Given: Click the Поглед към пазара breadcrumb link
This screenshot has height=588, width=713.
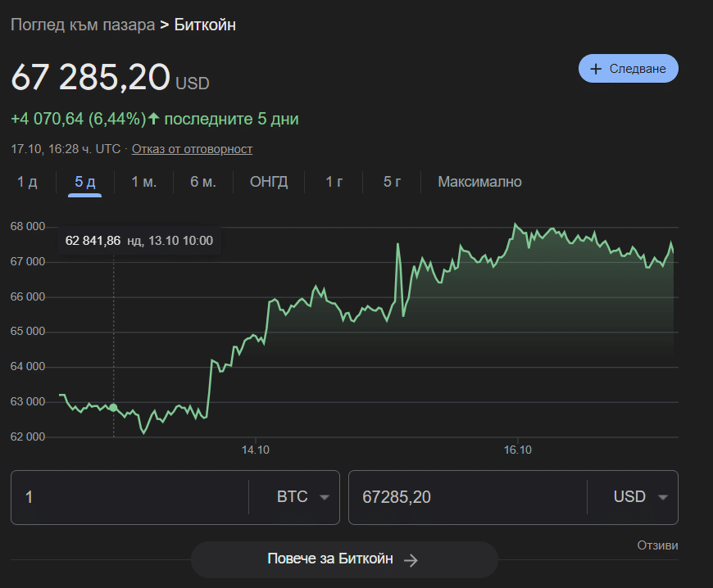Looking at the screenshot, I should pos(83,25).
